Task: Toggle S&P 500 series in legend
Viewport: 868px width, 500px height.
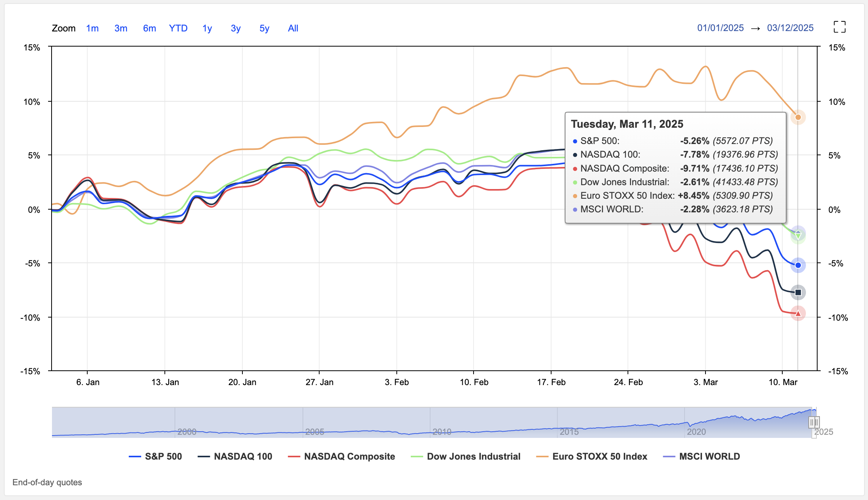Action: click(156, 457)
